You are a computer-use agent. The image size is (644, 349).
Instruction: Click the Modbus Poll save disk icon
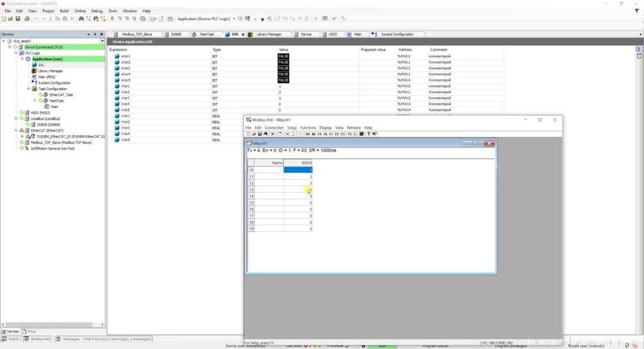coord(260,134)
